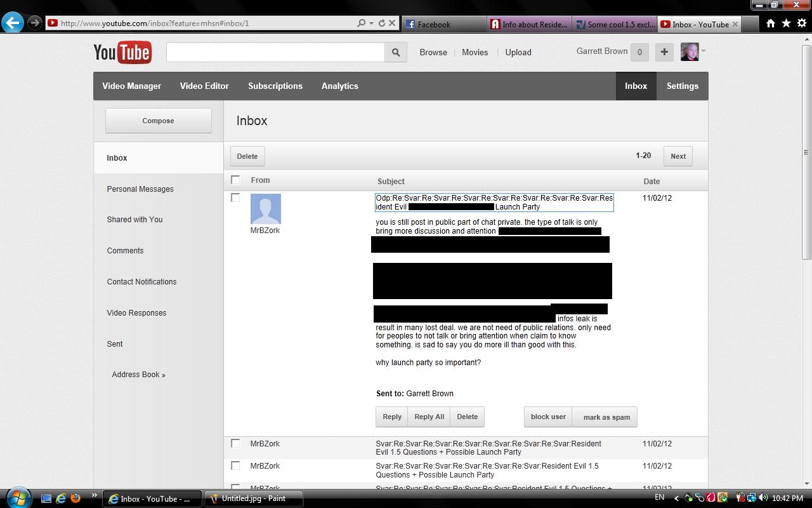Click Show Desktop quick launch icon
Image resolution: width=812 pixels, height=508 pixels.
click(x=46, y=498)
